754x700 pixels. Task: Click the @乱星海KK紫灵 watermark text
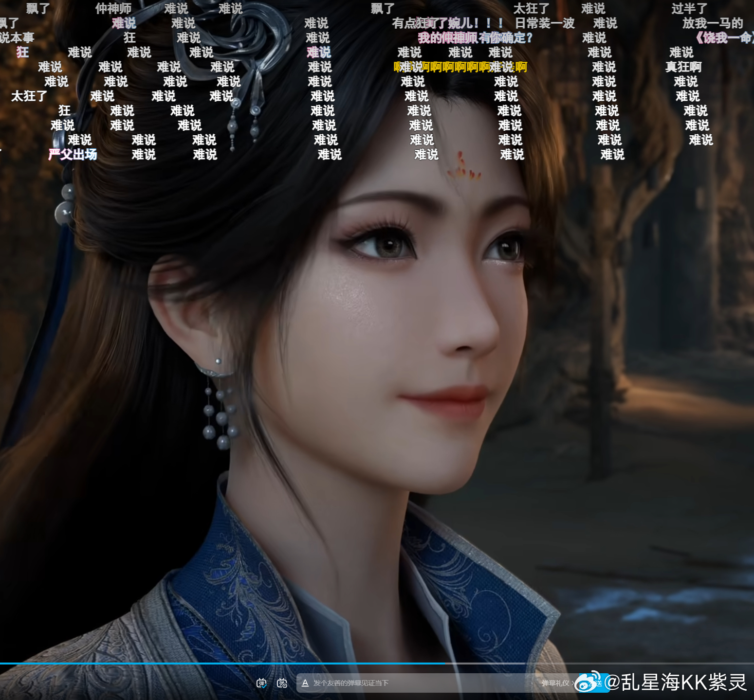[676, 682]
